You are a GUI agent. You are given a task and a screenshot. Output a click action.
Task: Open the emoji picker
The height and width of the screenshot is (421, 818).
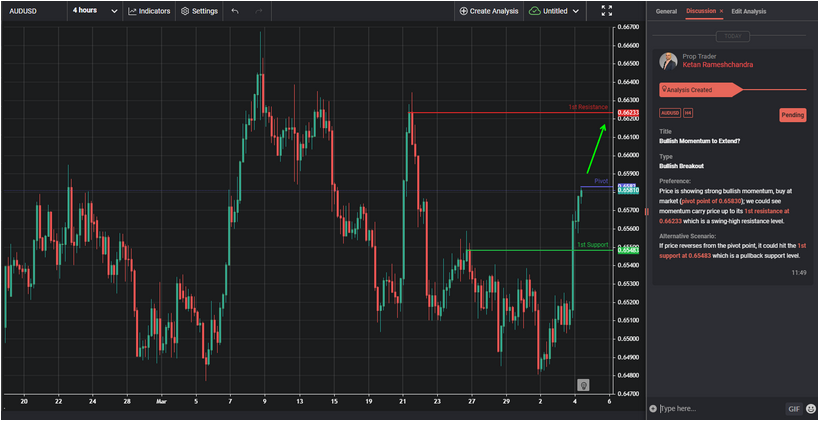point(811,408)
